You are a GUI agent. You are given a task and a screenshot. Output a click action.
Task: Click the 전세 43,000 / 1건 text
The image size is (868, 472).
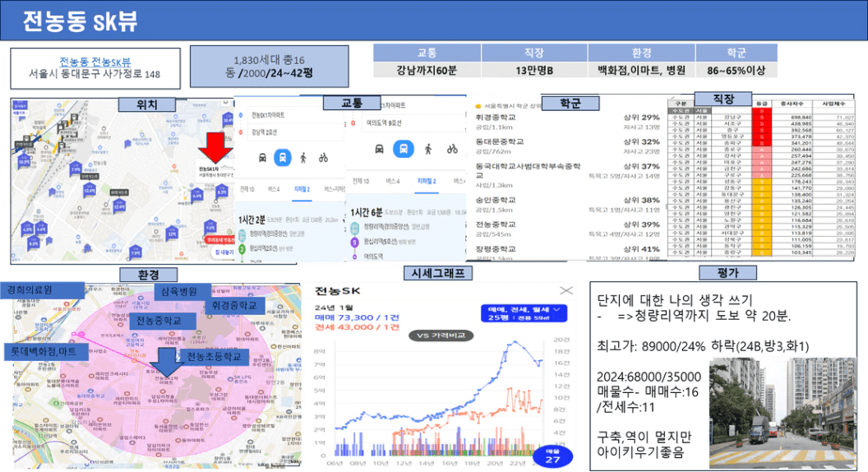tap(357, 326)
